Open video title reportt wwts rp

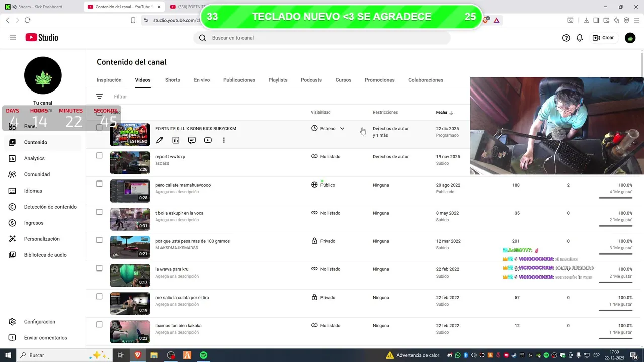170,156
